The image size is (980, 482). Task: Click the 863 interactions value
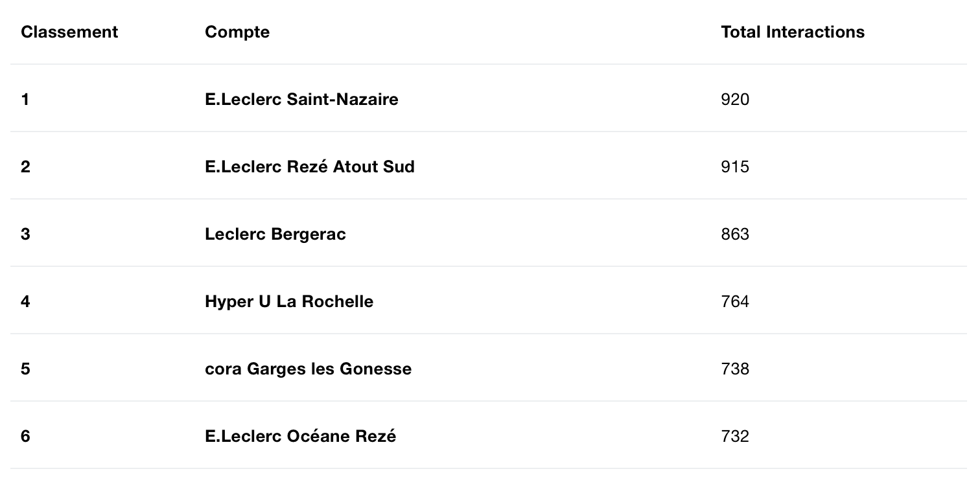[x=735, y=234]
